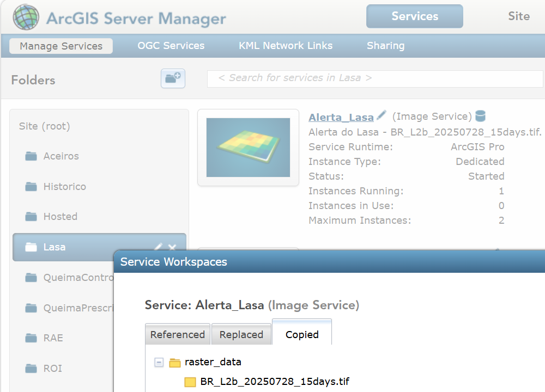545x392 pixels.
Task: Open the Alerta_Lasa service link
Action: [341, 118]
